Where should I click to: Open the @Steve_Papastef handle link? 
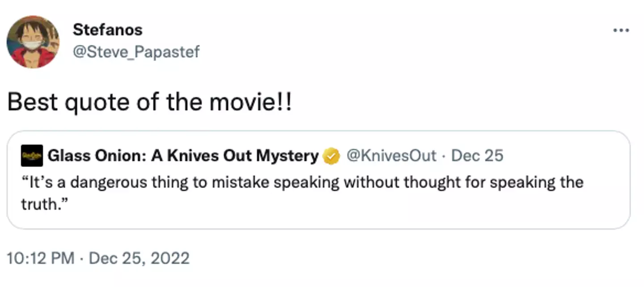(x=136, y=52)
